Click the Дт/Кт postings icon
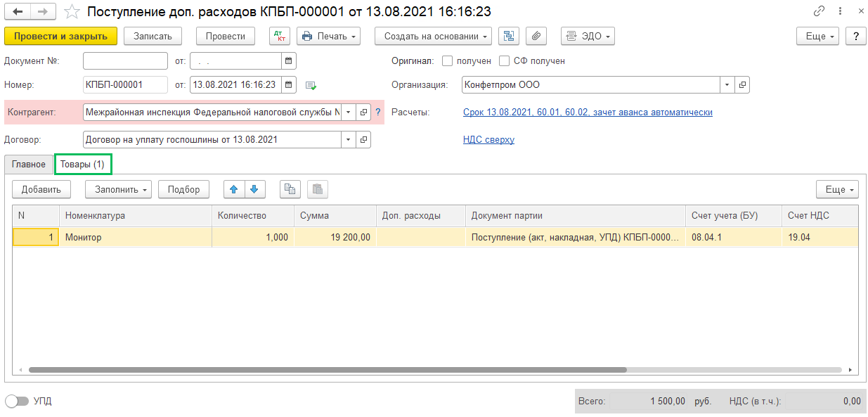This screenshot has width=868, height=417. click(279, 36)
